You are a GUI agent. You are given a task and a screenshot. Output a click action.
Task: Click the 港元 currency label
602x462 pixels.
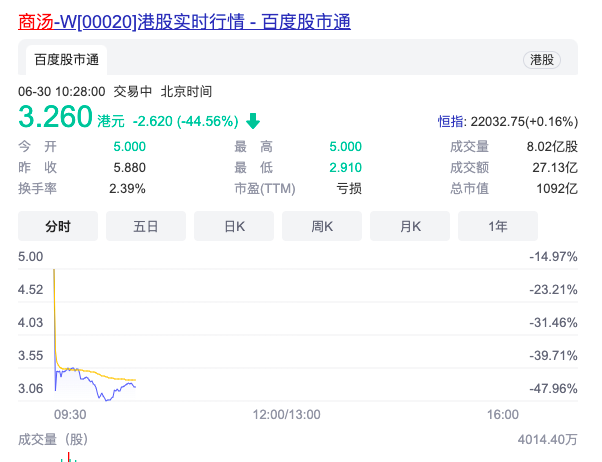coord(111,121)
